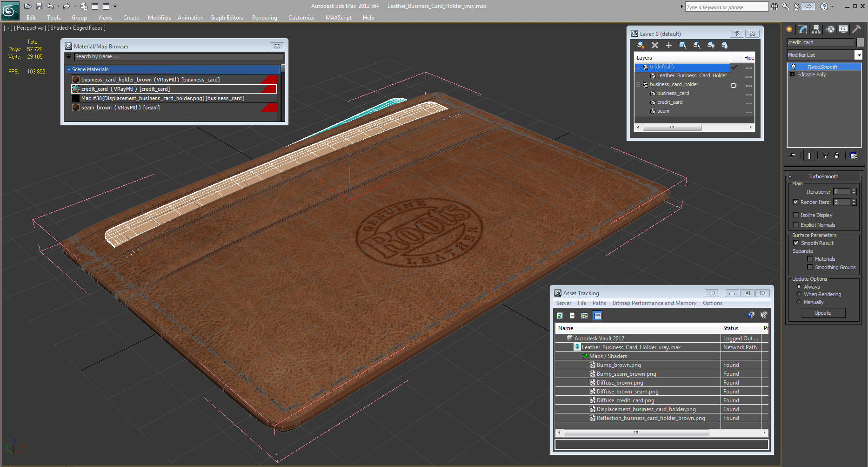Screen dimensions: 868x467
Task: Click the Pin Stack icon
Action: (x=793, y=156)
